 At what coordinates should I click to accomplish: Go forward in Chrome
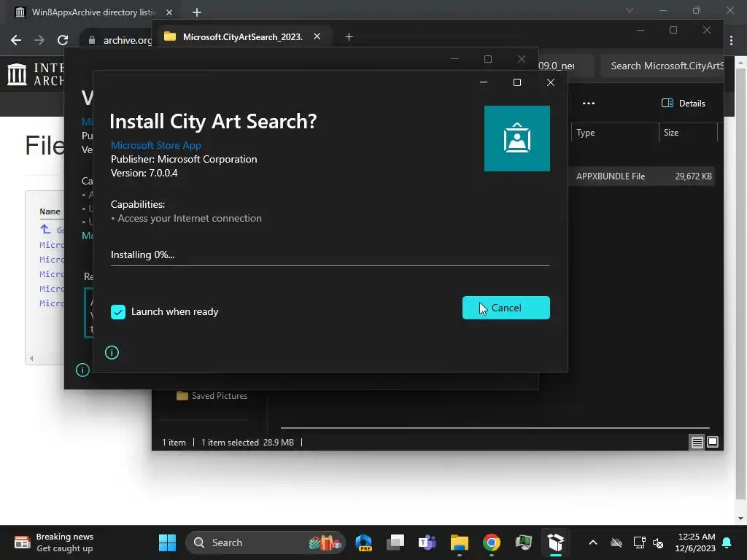tap(39, 40)
